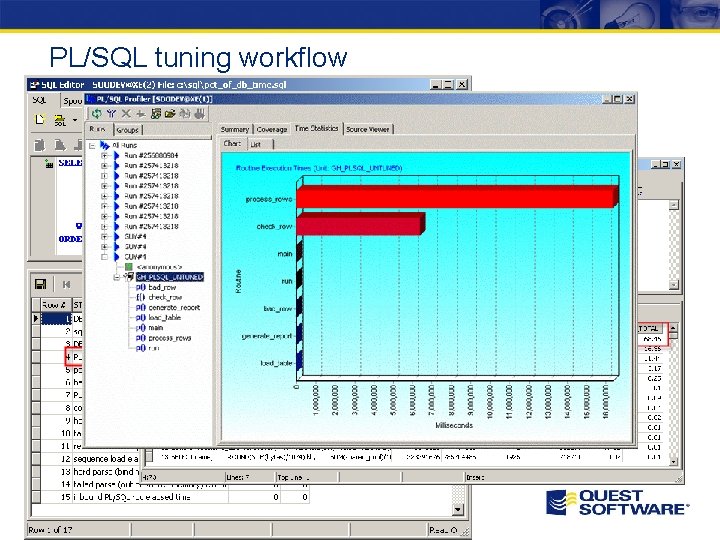Viewport: 720px width, 540px height.
Task: Select the bad_row procedure in tree
Action: 162,287
